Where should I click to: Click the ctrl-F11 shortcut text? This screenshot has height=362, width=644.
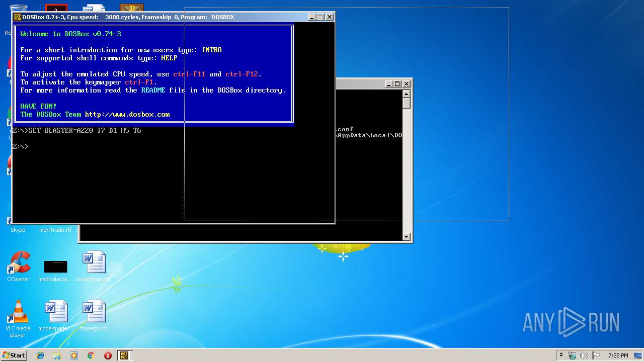click(x=189, y=74)
